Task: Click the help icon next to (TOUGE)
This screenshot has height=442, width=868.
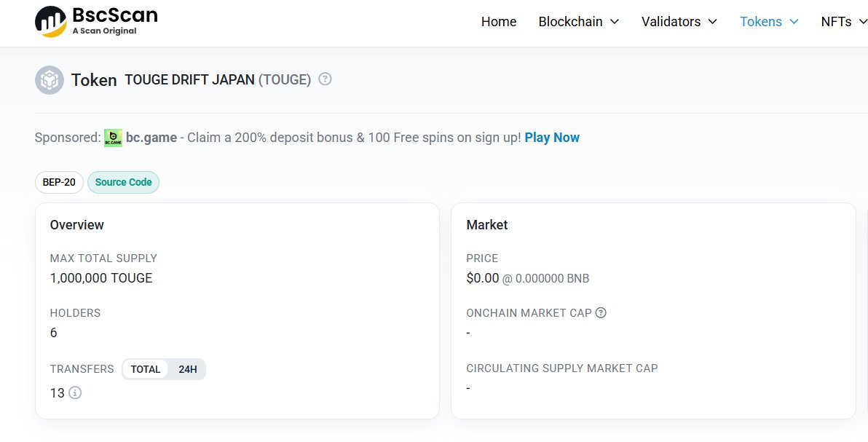Action: [325, 79]
